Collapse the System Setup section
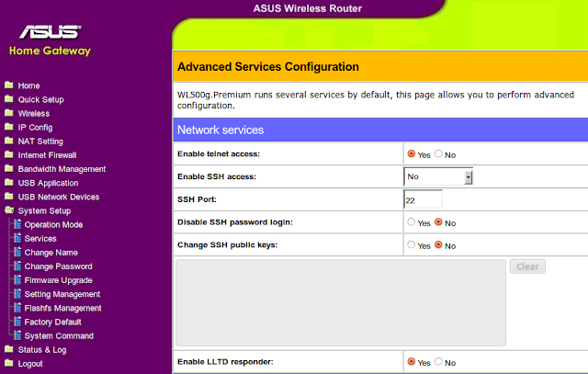Screen dimensions: 588x374 point(44,210)
